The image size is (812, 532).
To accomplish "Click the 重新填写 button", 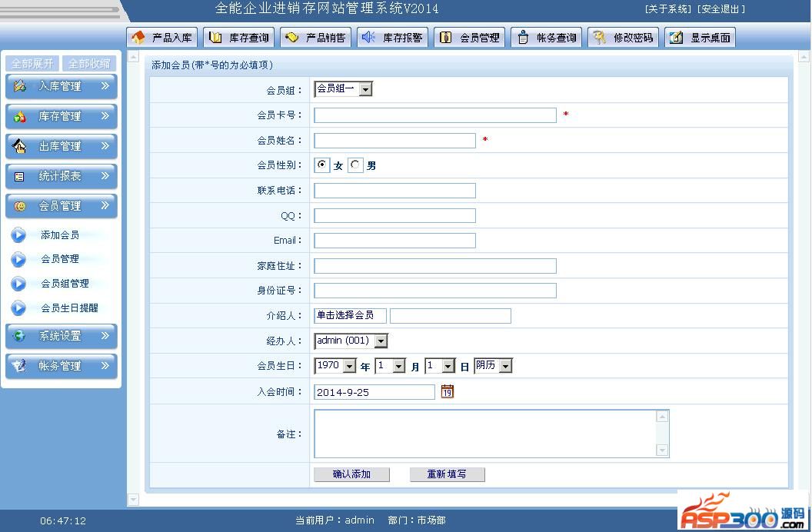I will click(x=447, y=474).
